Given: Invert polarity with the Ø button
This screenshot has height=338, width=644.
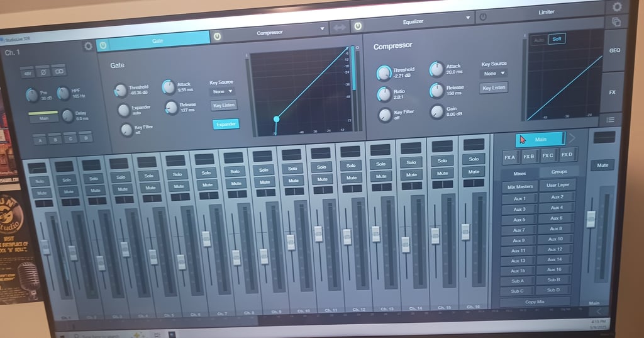Looking at the screenshot, I should tap(43, 72).
